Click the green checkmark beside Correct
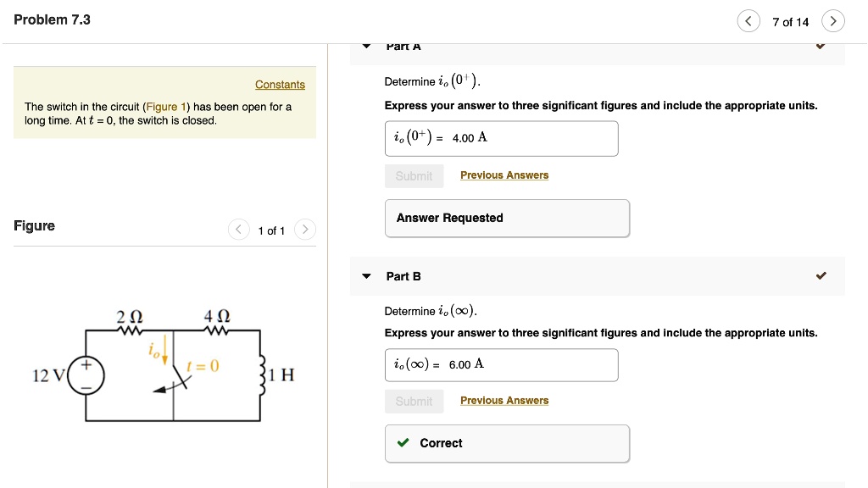 pos(403,442)
